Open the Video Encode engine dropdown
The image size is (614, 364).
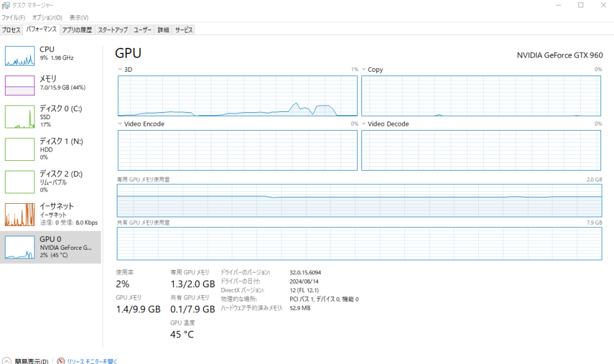[x=120, y=123]
